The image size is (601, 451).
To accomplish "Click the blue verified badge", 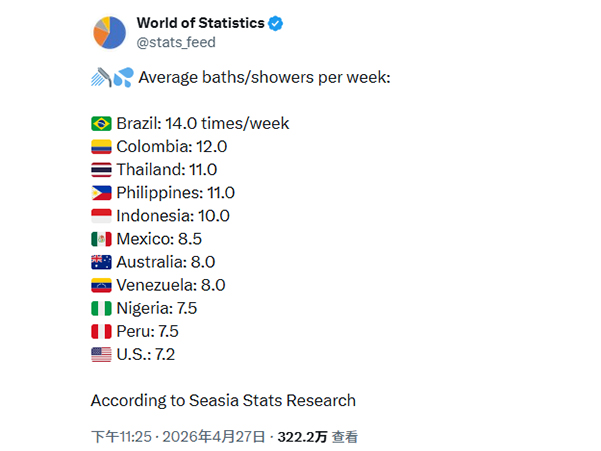I will (x=275, y=23).
